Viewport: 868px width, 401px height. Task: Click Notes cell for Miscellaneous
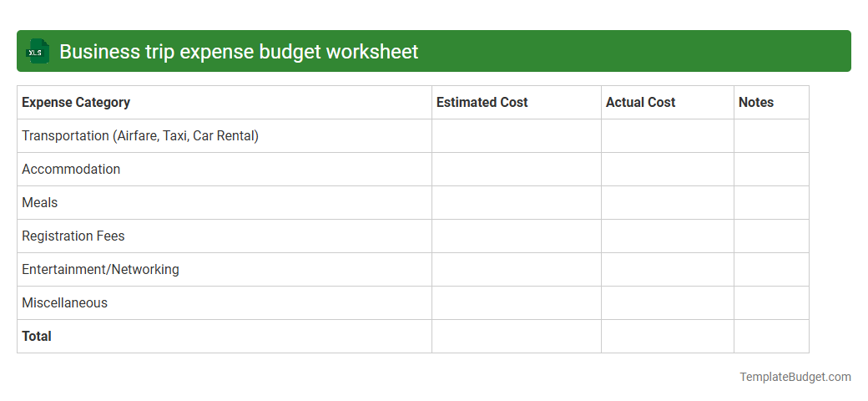[x=772, y=303]
